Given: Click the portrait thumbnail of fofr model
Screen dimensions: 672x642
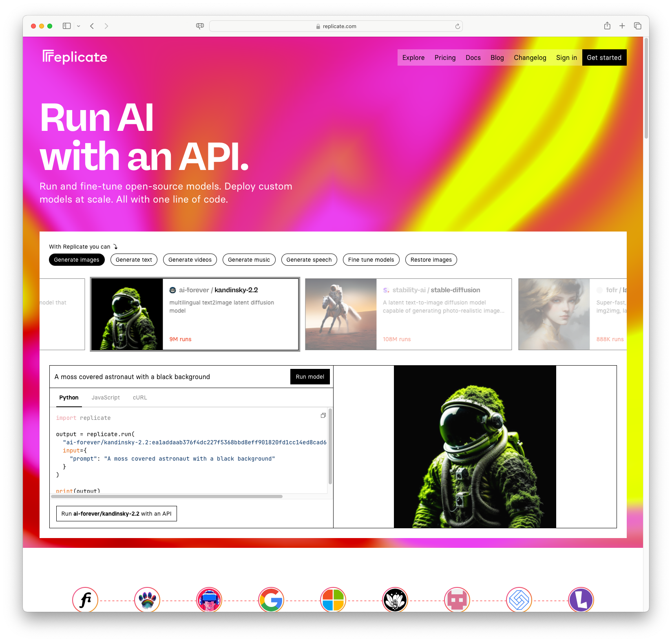Looking at the screenshot, I should (x=554, y=314).
